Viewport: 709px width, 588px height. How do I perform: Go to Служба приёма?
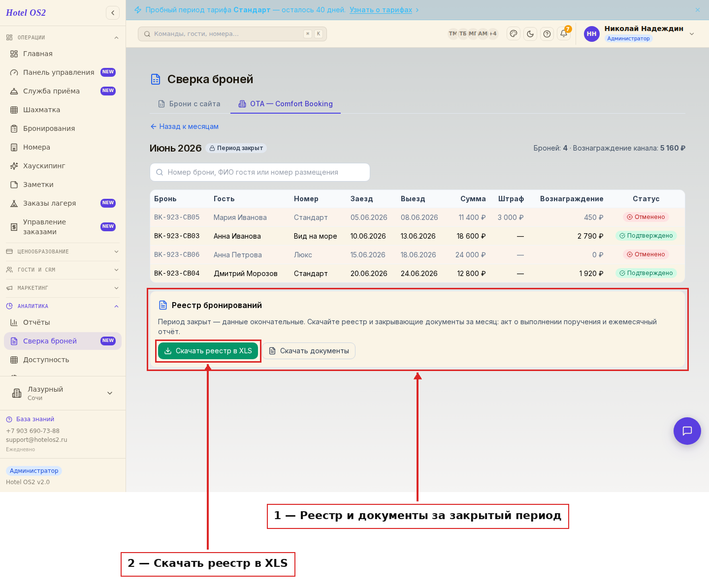(63, 91)
